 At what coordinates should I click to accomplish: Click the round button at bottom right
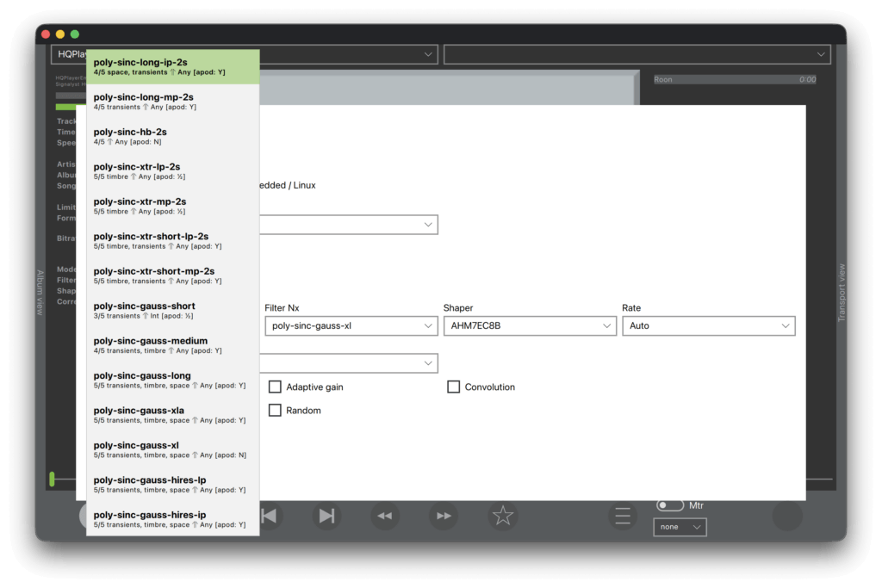pyautogui.click(x=787, y=516)
